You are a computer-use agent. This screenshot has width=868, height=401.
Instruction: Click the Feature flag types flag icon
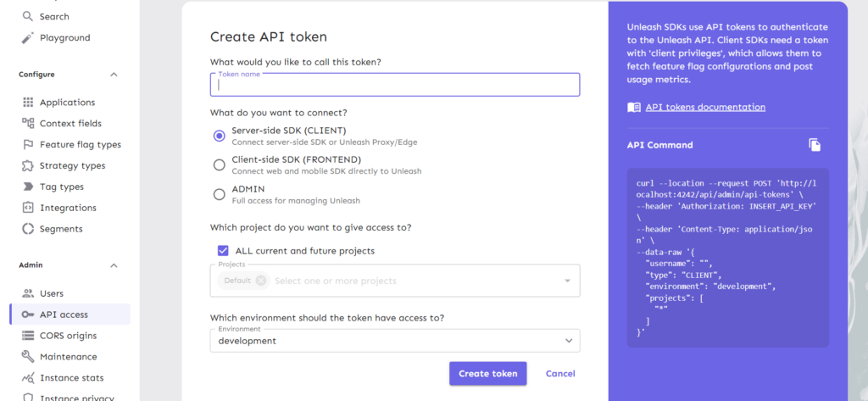pyautogui.click(x=28, y=145)
